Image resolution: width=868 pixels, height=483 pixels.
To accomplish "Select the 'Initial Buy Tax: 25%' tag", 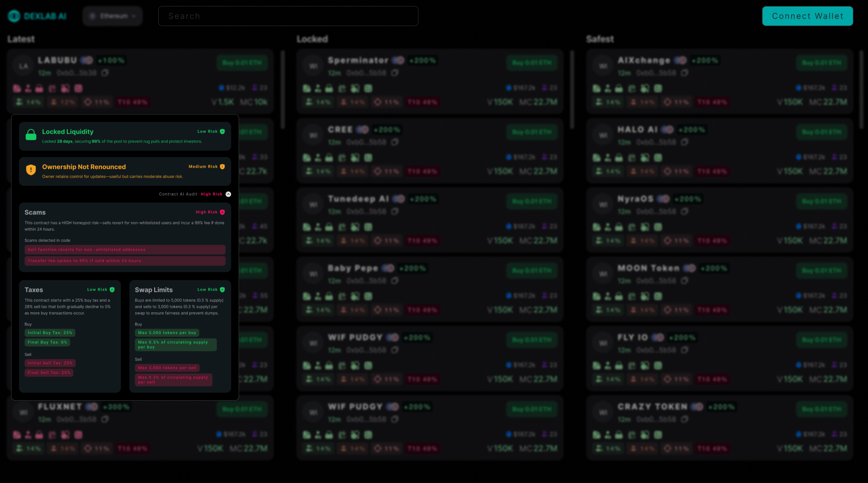I will [50, 333].
